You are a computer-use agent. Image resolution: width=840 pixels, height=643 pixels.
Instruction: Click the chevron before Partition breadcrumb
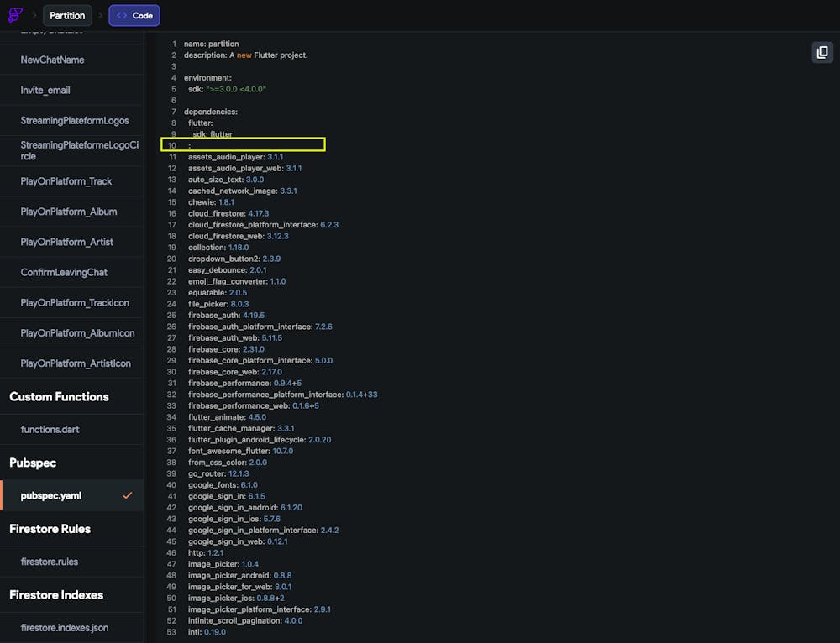(34, 15)
